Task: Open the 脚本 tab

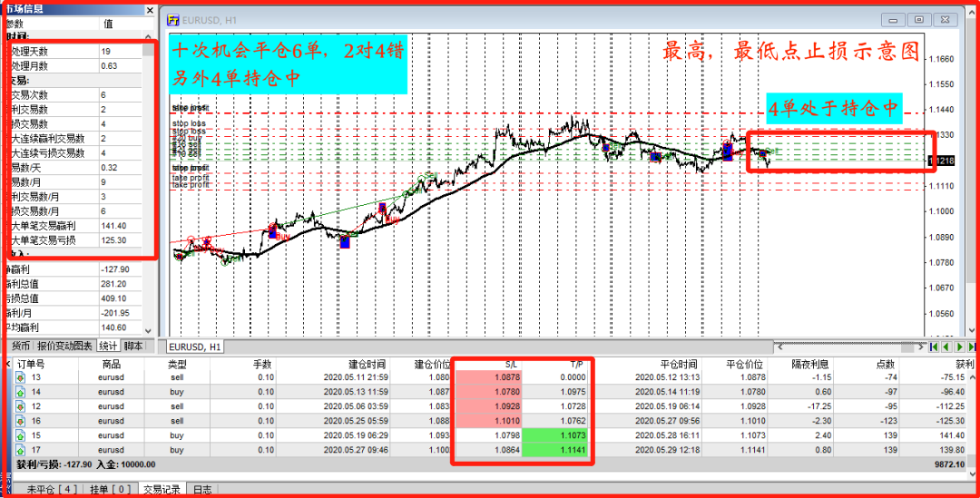Action: coord(132,347)
